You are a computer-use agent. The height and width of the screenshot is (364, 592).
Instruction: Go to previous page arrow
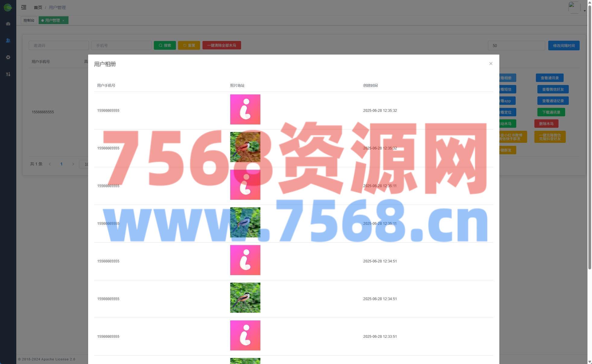50,164
